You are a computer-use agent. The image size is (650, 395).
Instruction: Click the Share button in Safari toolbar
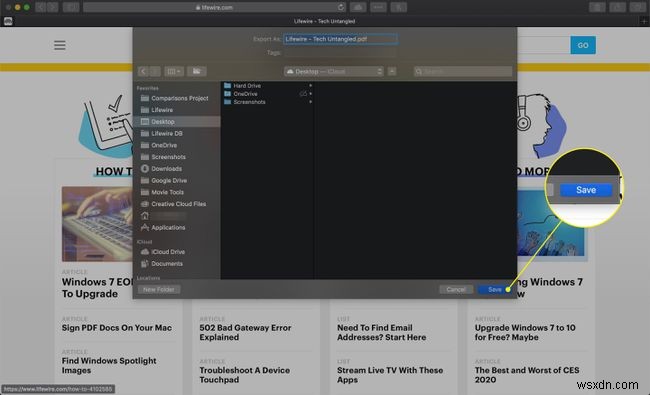click(617, 7)
